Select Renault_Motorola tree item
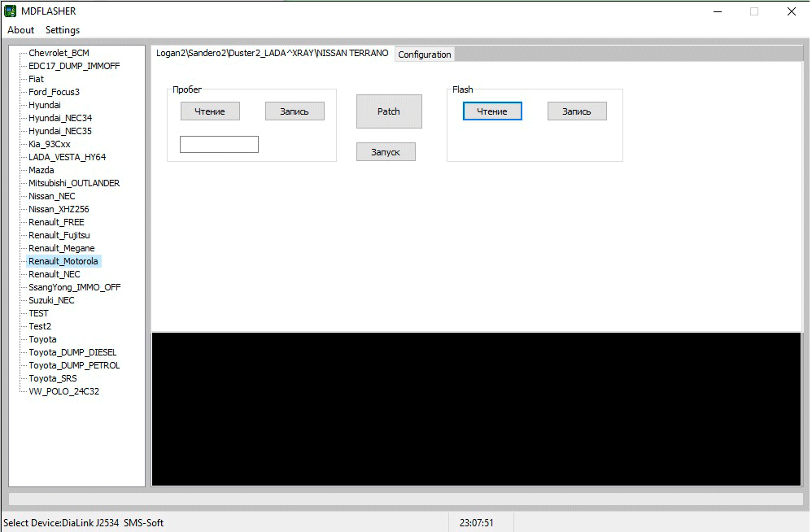Viewport: 812px width, 532px height. pos(63,261)
